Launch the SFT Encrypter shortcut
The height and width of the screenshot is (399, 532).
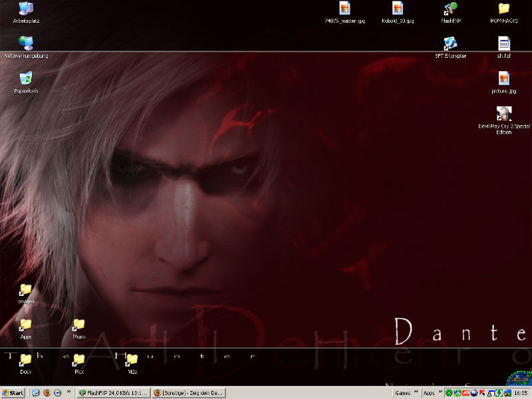[x=451, y=47]
